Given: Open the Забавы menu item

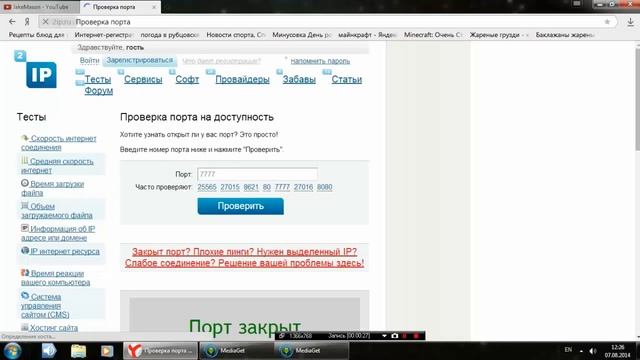Looking at the screenshot, I should [299, 79].
